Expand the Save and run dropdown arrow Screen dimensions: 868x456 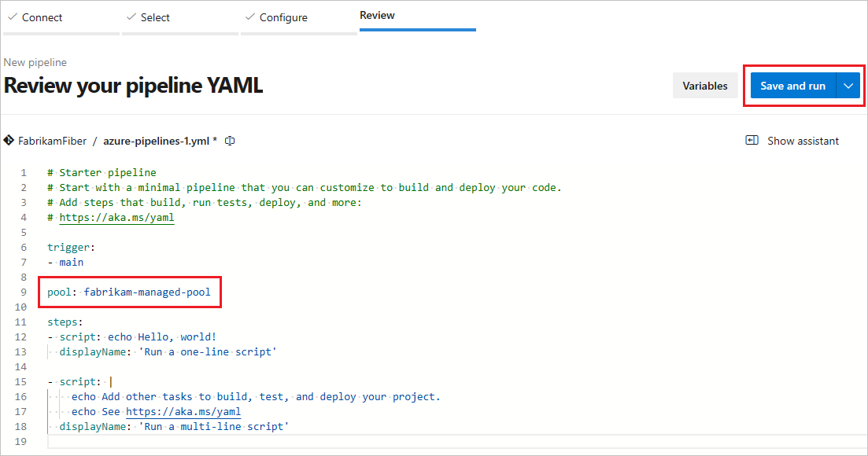(848, 86)
